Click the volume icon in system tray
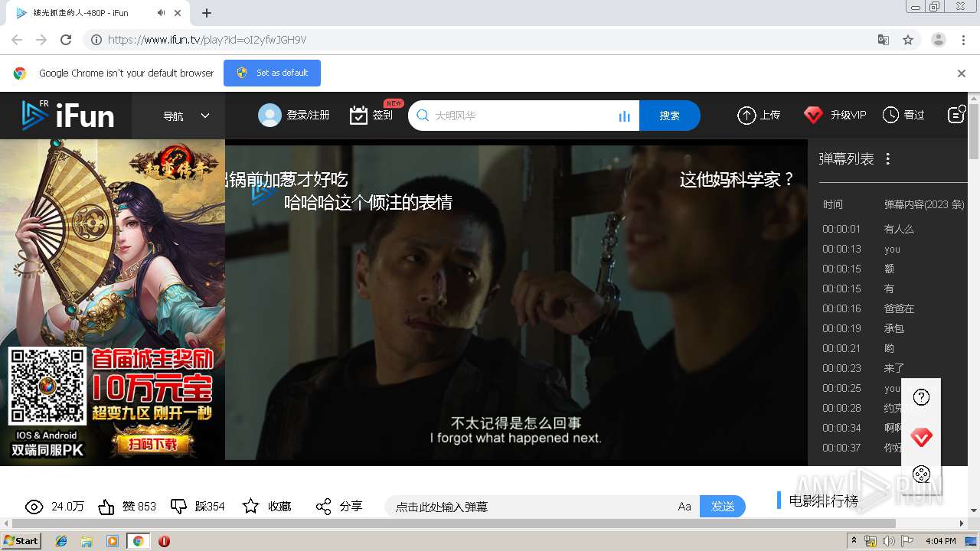980x551 pixels. (x=889, y=541)
